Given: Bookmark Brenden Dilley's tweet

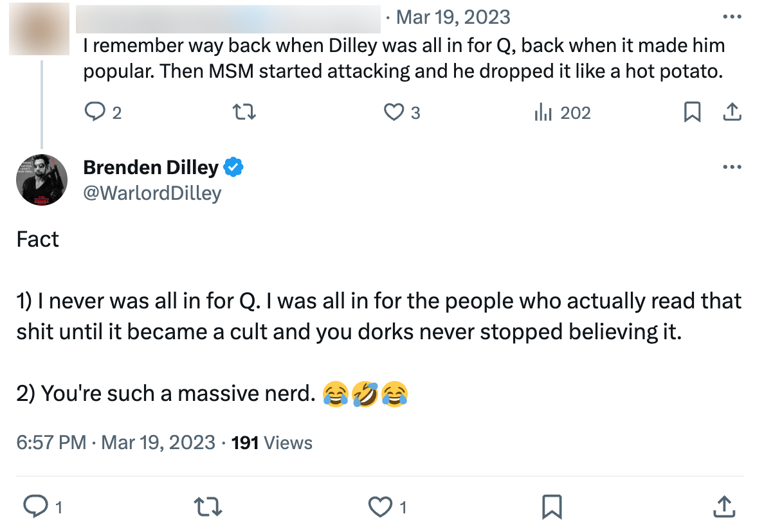Looking at the screenshot, I should pos(552,507).
